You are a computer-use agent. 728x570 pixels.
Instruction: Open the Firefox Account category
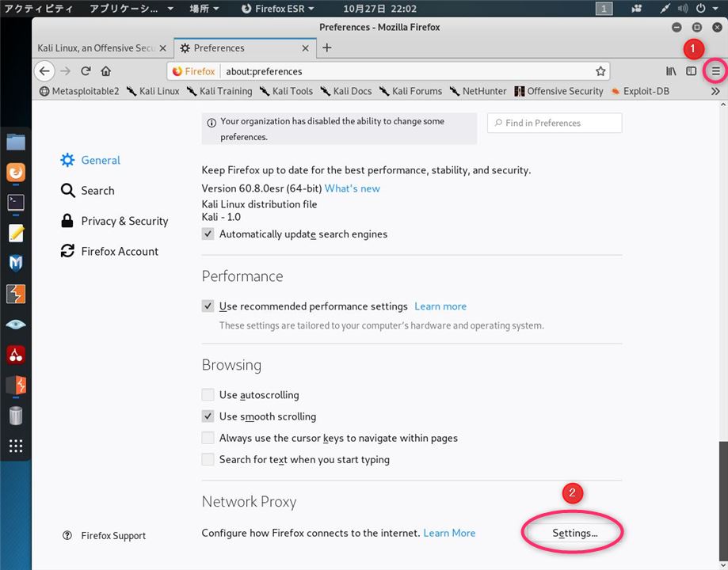(109, 251)
